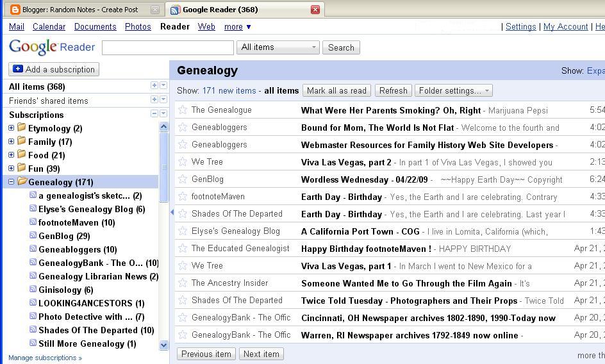The image size is (605, 364).
Task: Show only the 171 new items
Action: click(229, 91)
